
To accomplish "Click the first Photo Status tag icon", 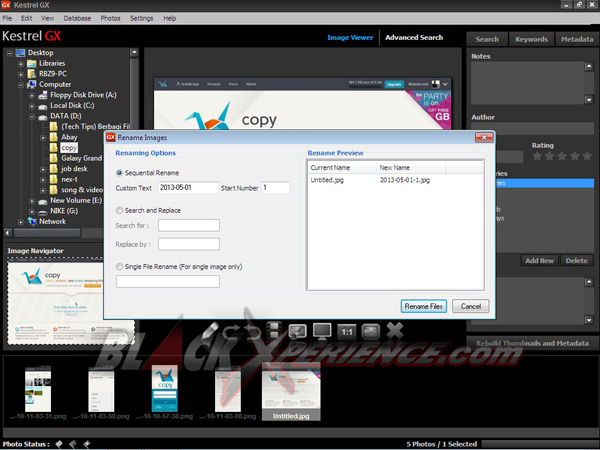I will coord(58,442).
